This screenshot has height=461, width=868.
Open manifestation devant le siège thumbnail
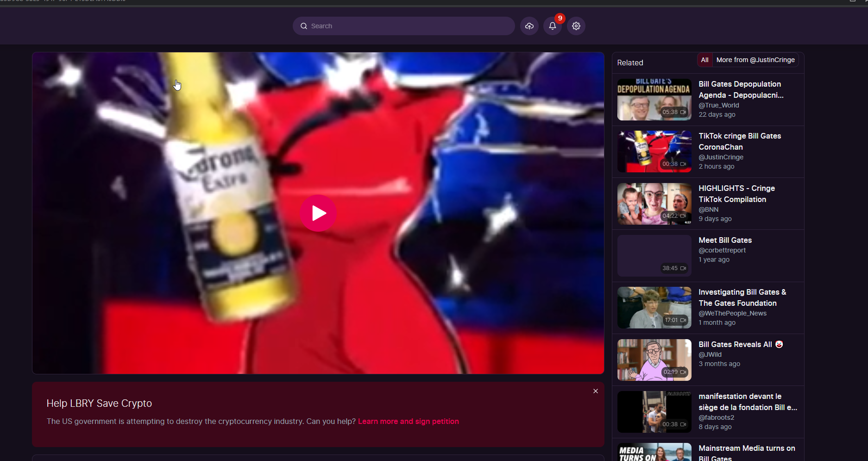tap(654, 412)
